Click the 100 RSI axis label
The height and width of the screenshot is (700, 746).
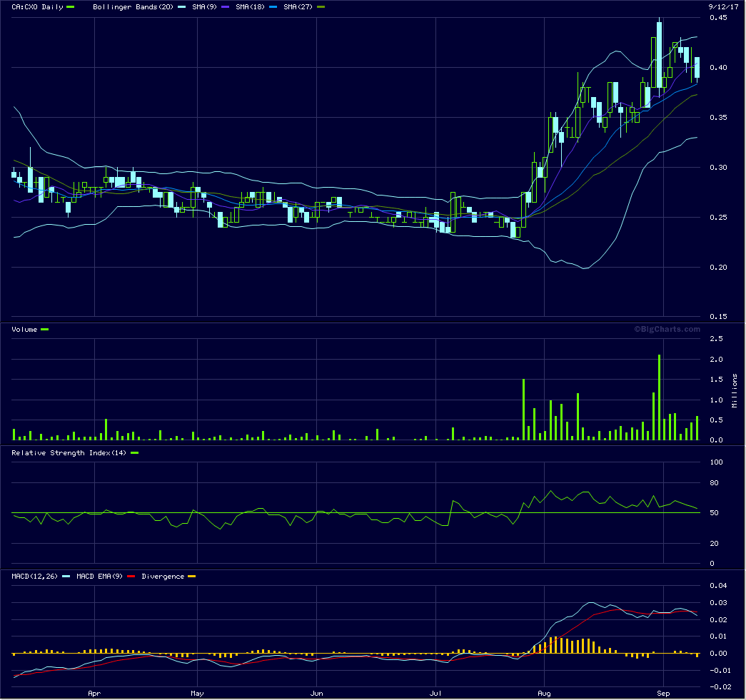[716, 462]
